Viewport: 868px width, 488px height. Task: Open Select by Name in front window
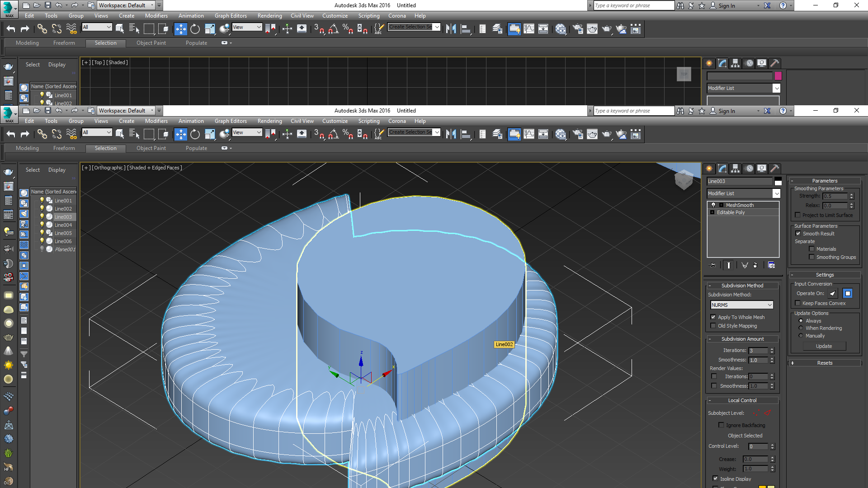134,134
